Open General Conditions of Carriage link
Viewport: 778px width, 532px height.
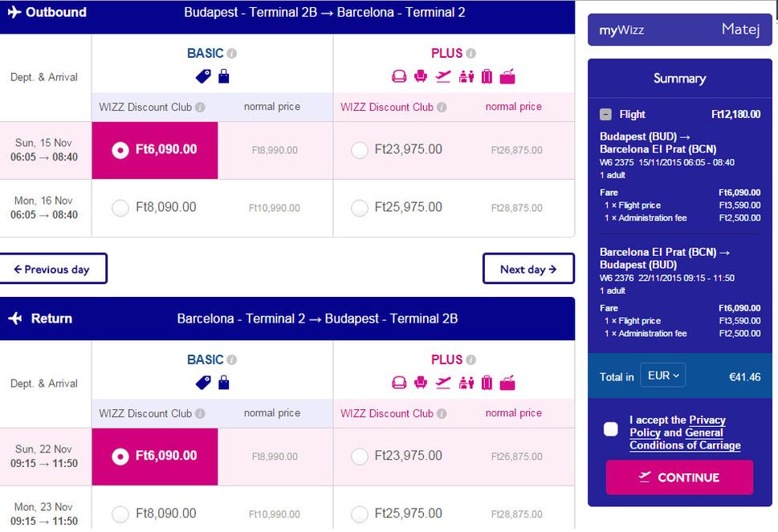coord(685,439)
